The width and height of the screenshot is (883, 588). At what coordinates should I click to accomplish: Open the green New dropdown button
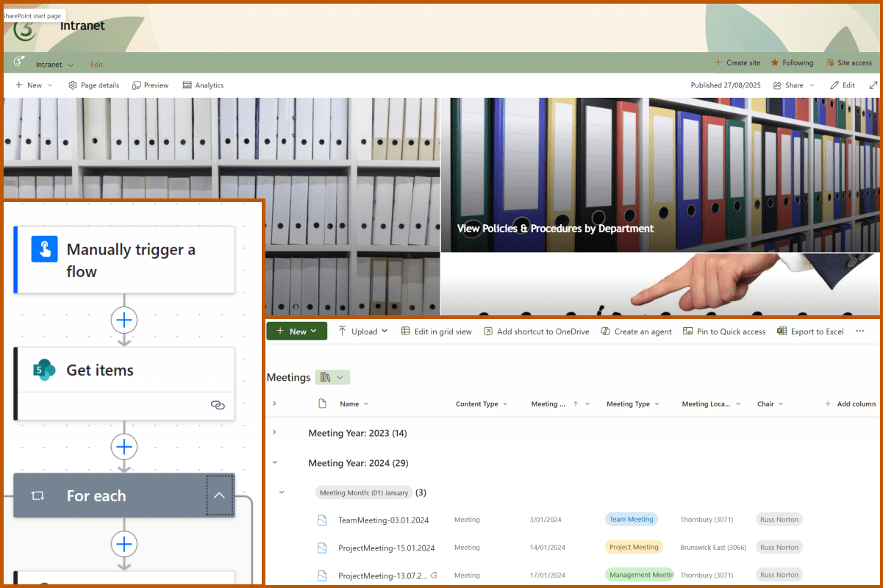[x=296, y=331]
